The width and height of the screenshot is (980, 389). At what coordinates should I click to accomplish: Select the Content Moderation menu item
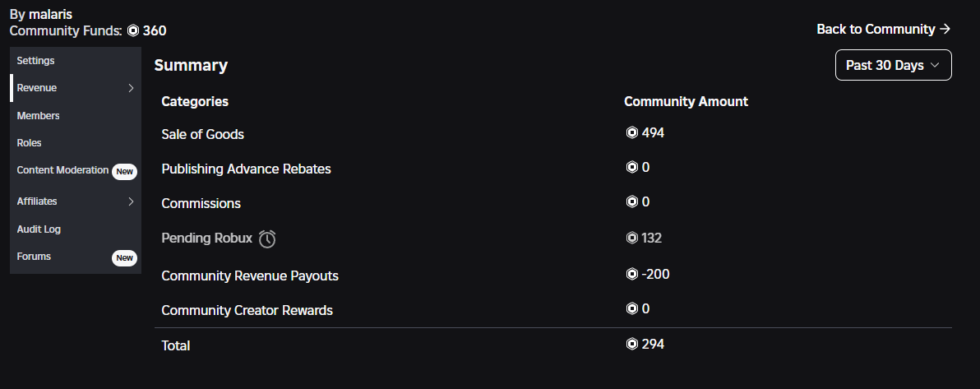pos(62,170)
